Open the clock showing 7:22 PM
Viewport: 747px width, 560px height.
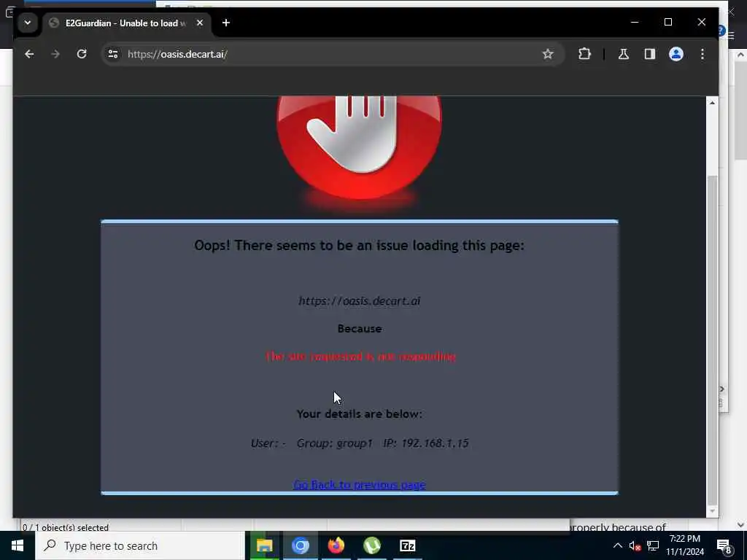(x=685, y=545)
